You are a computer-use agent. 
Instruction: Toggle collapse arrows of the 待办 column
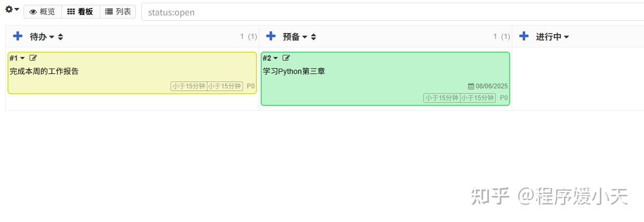click(60, 37)
